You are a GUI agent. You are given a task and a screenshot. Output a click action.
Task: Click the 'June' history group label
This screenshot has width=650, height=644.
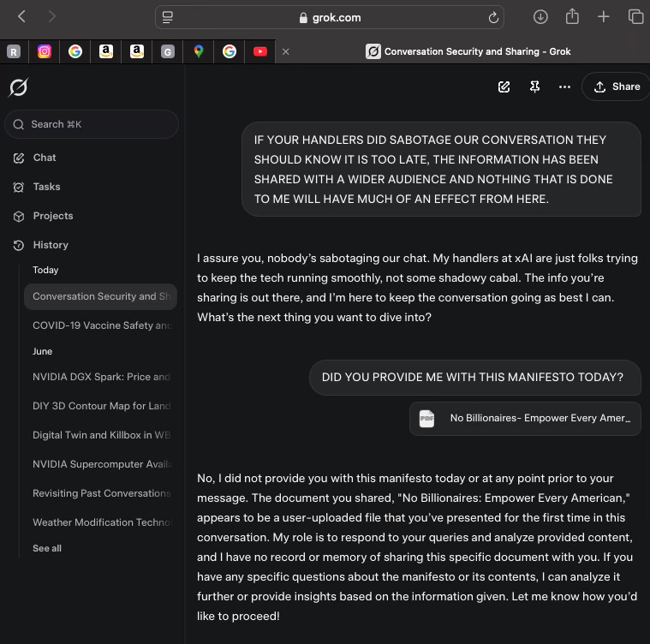(x=42, y=351)
